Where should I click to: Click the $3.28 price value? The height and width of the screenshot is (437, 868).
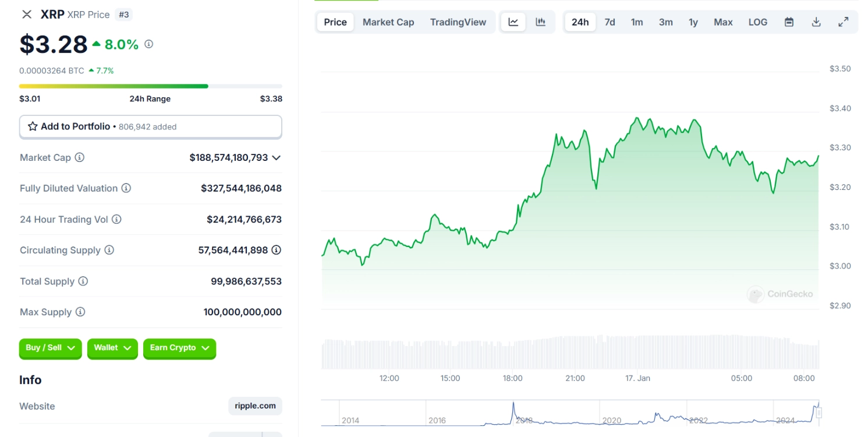[54, 44]
